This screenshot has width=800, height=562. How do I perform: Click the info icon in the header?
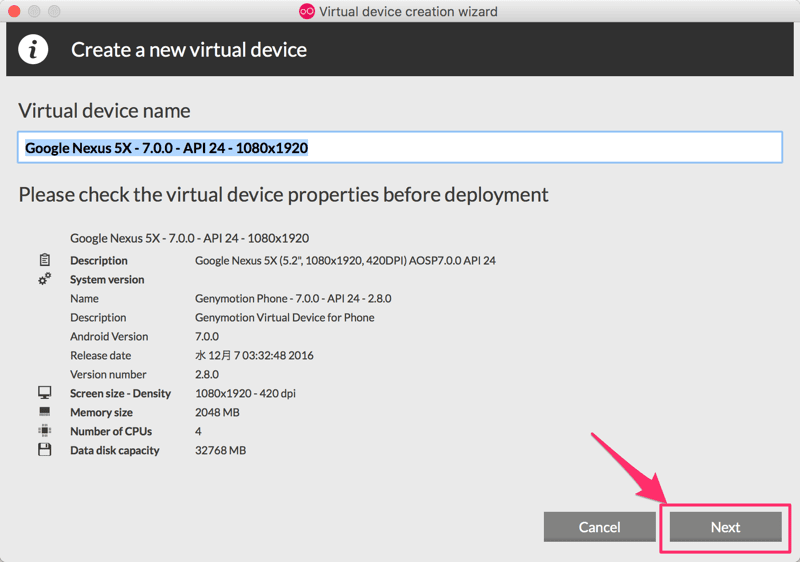click(x=33, y=49)
